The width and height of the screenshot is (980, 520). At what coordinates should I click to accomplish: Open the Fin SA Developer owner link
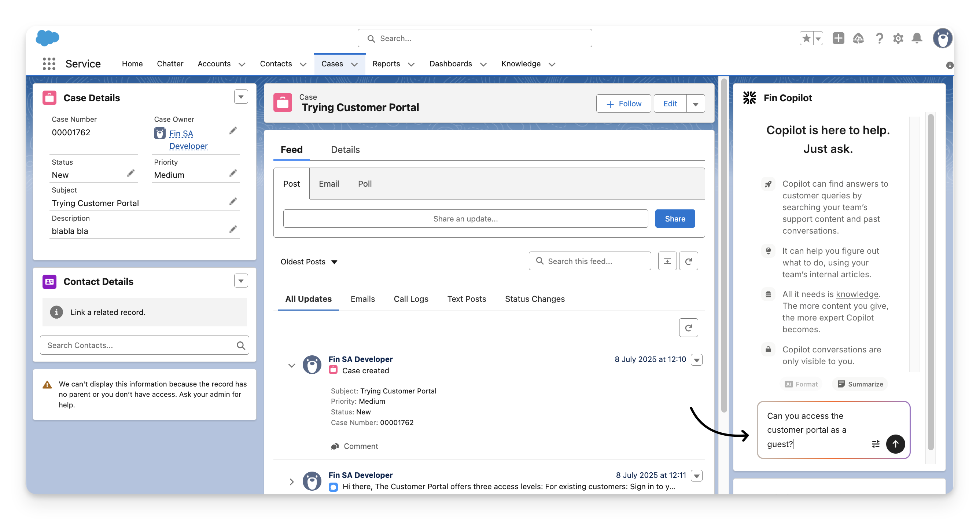point(181,134)
